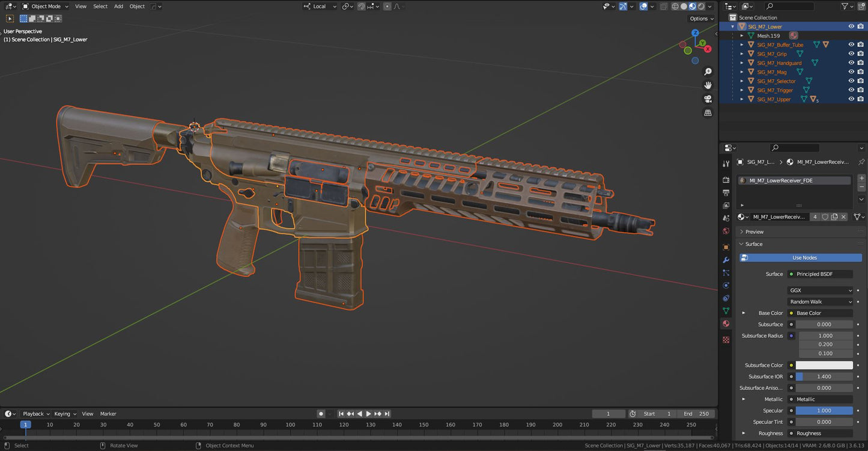Click the Use Nodes button
868x451 pixels.
pos(800,257)
